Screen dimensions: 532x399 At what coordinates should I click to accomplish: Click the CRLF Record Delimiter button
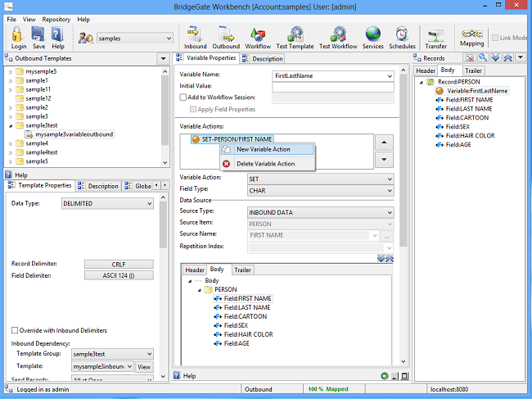119,264
